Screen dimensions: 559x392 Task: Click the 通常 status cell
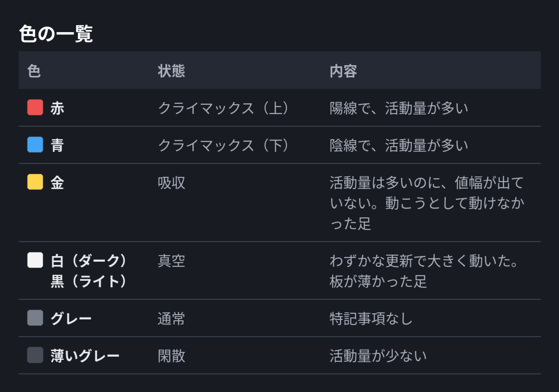(x=171, y=318)
